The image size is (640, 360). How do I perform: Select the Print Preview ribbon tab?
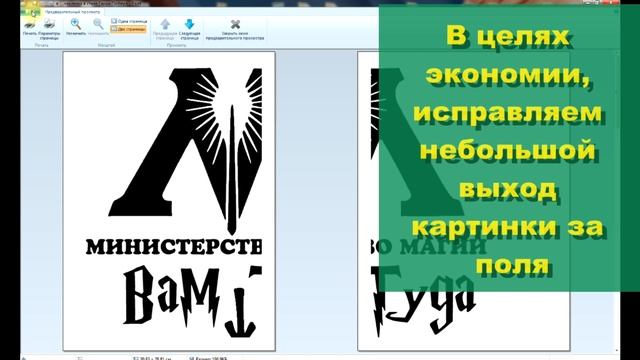pyautogui.click(x=73, y=12)
